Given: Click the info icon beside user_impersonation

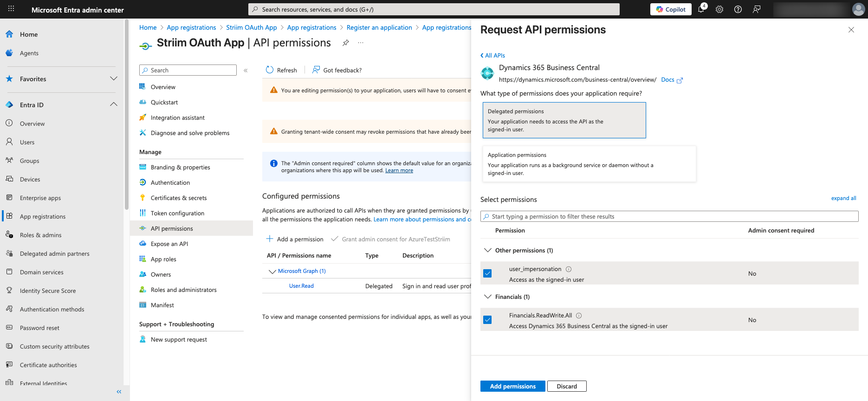Looking at the screenshot, I should (x=569, y=269).
